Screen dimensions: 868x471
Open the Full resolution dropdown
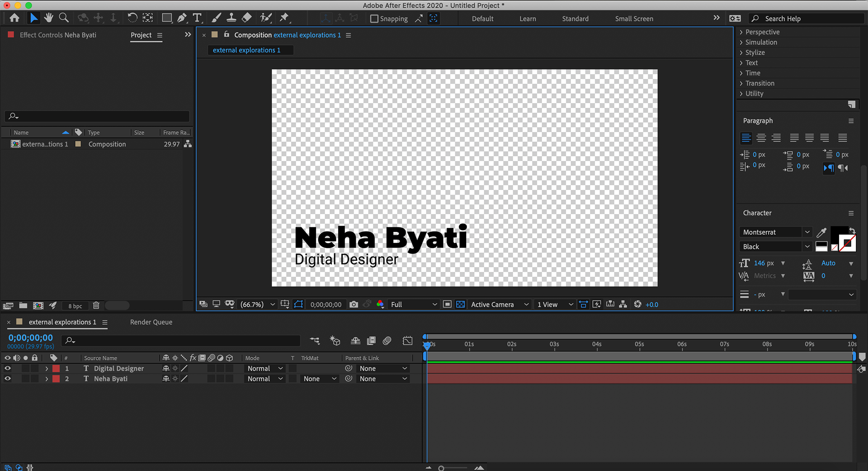coord(414,304)
